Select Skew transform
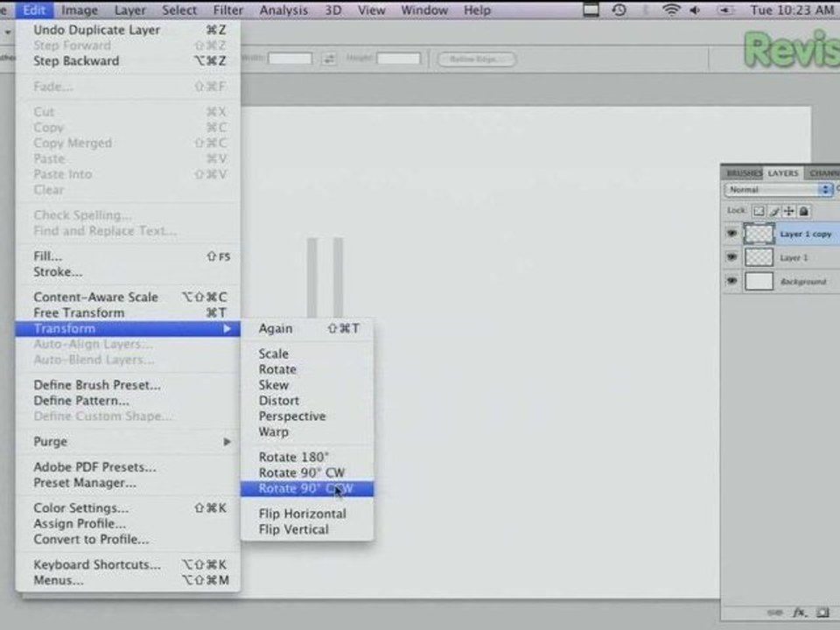This screenshot has height=630, width=840. [307, 385]
